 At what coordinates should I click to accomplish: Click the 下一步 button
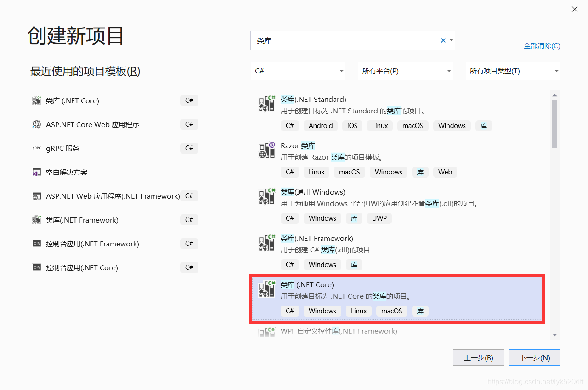(535, 357)
